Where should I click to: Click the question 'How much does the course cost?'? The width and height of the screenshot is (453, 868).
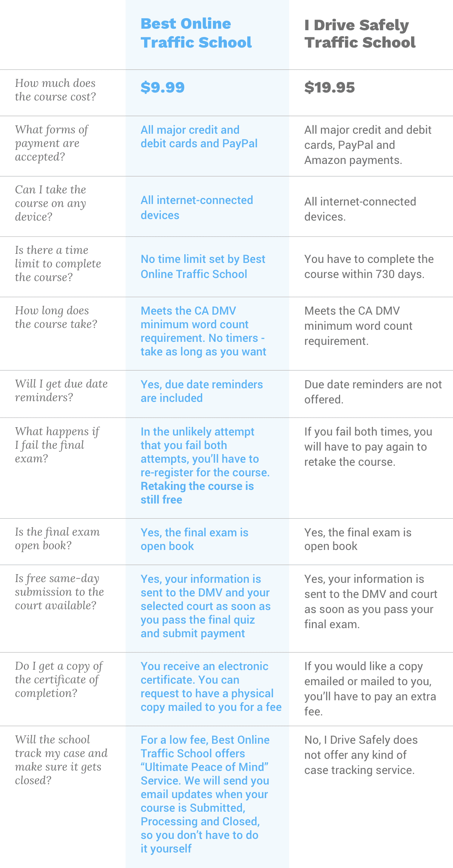55,90
